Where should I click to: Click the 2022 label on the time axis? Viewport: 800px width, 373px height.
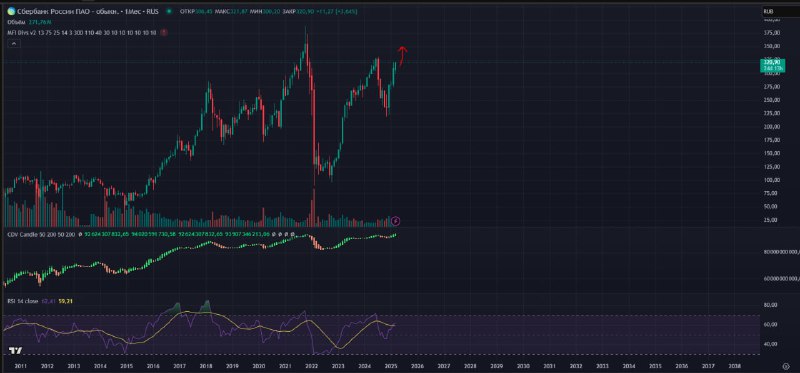coord(311,366)
